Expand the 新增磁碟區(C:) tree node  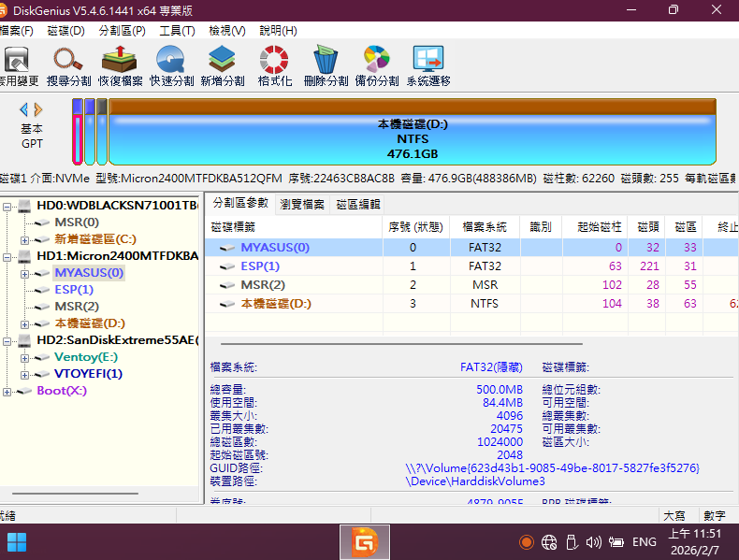[x=24, y=240]
